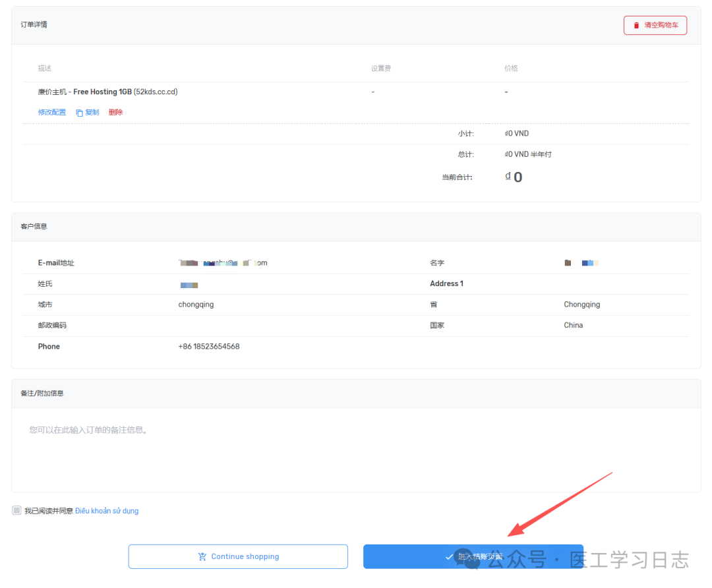Click the 备注/附加信息 section header
Screen dimensions: 712x588
42,394
